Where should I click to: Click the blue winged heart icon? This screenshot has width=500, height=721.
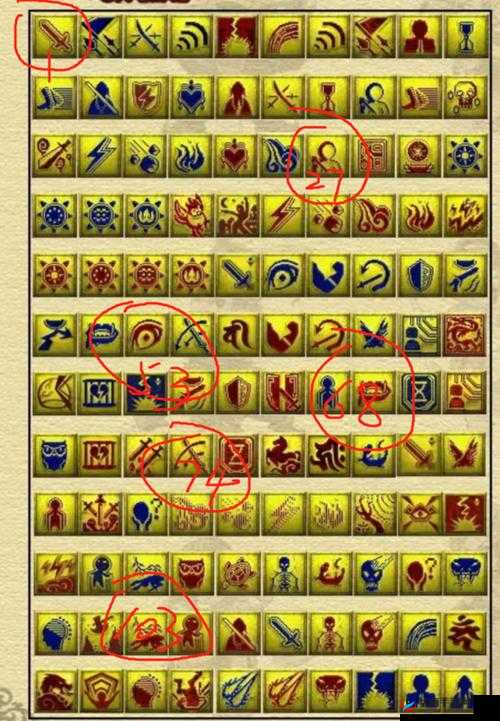coord(191,97)
